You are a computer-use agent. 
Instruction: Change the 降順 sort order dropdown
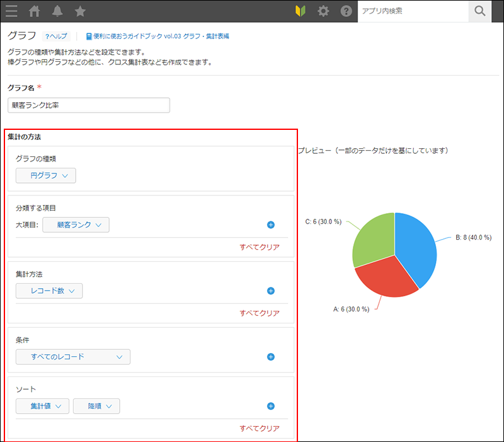[96, 406]
